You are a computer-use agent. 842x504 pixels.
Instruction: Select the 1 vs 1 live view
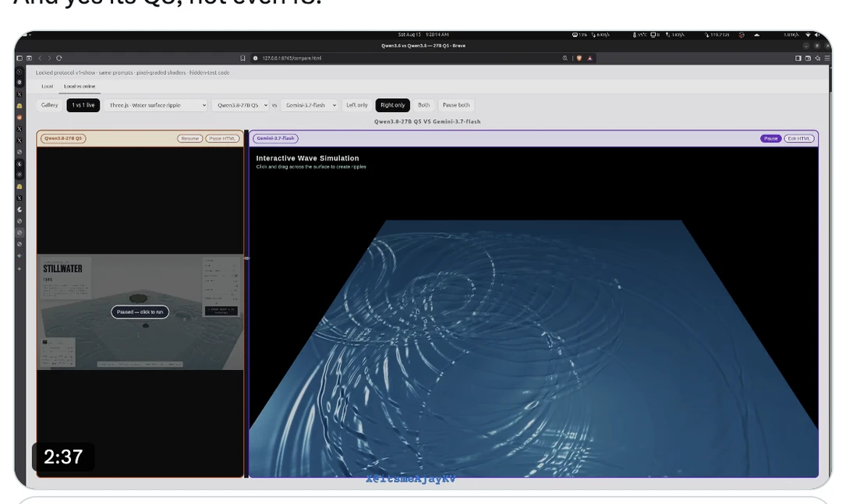(x=83, y=105)
